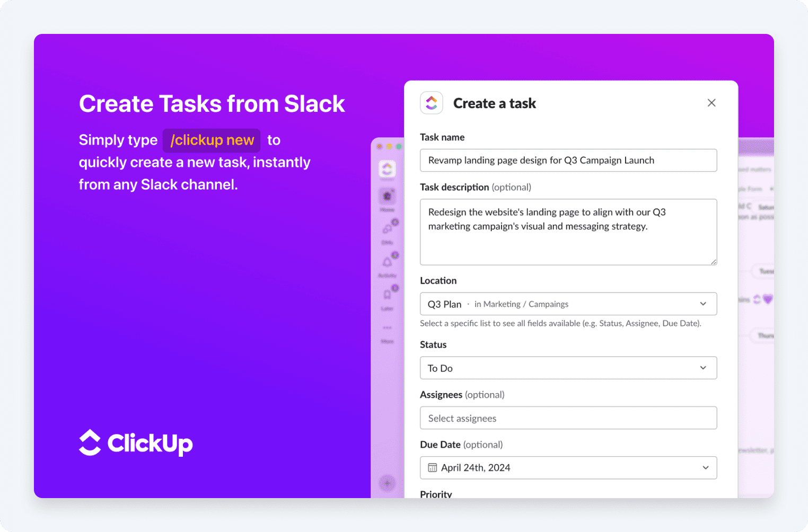This screenshot has width=808, height=532.
Task: Click the Task name label
Action: (x=442, y=137)
